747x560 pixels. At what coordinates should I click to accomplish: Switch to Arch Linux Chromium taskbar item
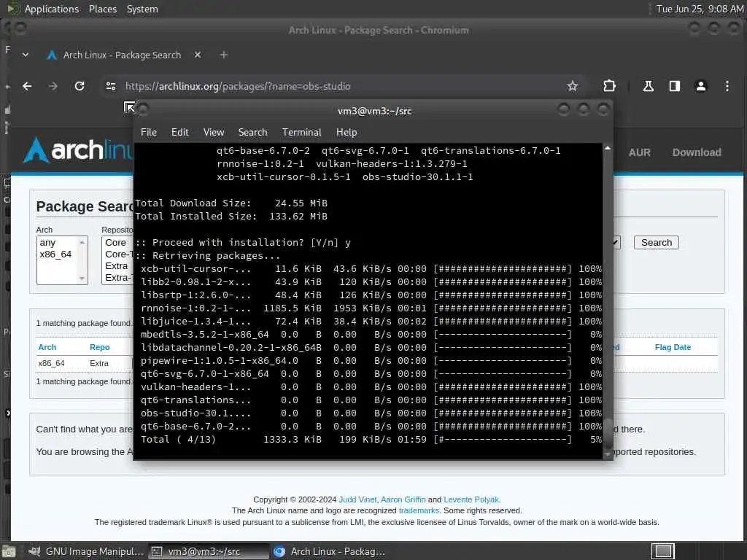pos(330,551)
